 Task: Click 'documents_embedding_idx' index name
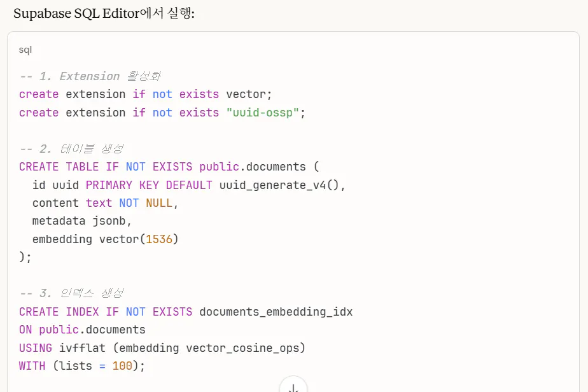pos(276,312)
